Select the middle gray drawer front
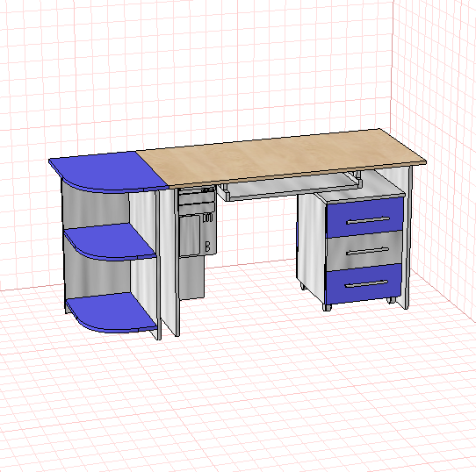Image resolution: width=476 pixels, height=472 pixels. pos(364,251)
